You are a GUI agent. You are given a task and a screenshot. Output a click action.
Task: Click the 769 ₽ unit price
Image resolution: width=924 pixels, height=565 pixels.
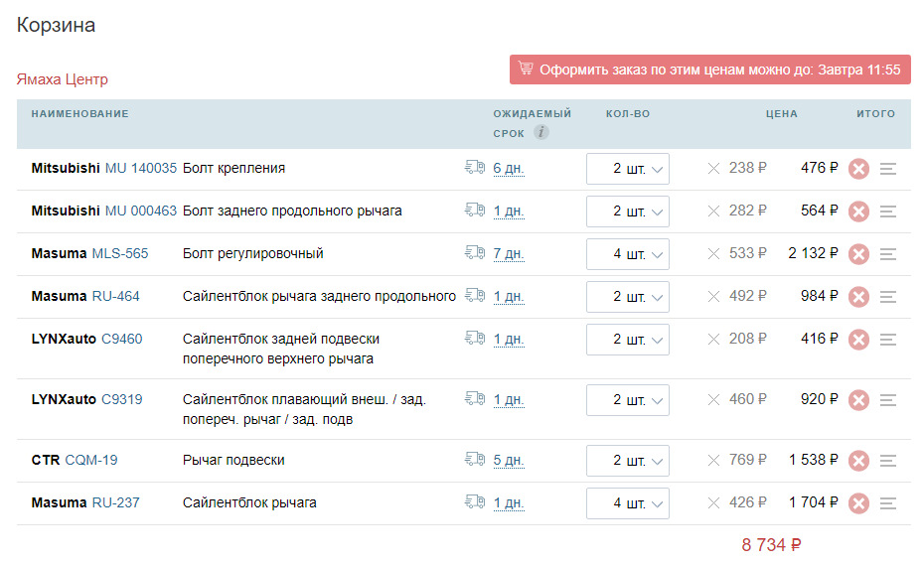748,460
